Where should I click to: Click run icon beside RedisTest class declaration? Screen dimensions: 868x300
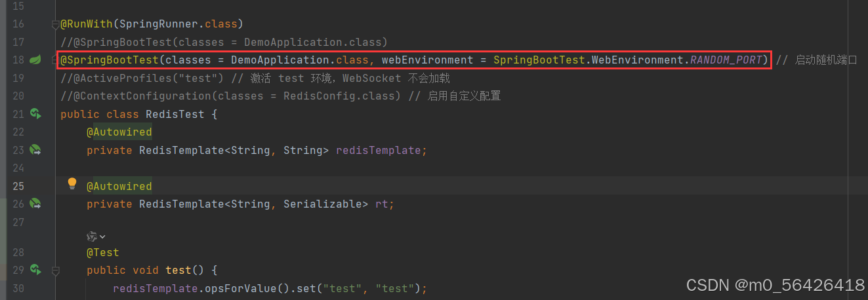pos(35,115)
